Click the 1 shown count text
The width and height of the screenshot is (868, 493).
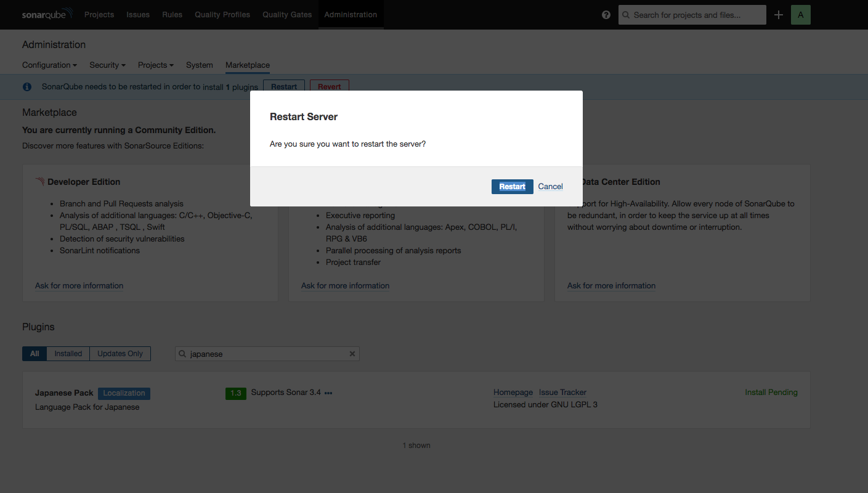(416, 446)
